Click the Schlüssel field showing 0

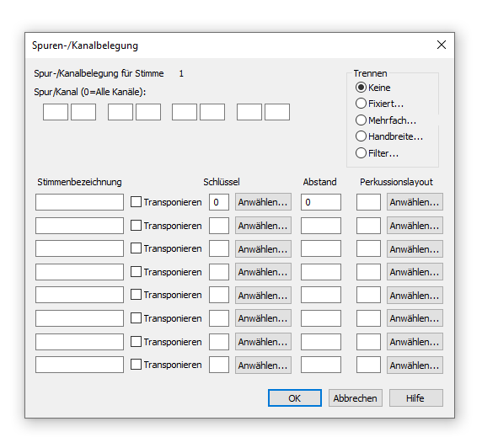(219, 202)
